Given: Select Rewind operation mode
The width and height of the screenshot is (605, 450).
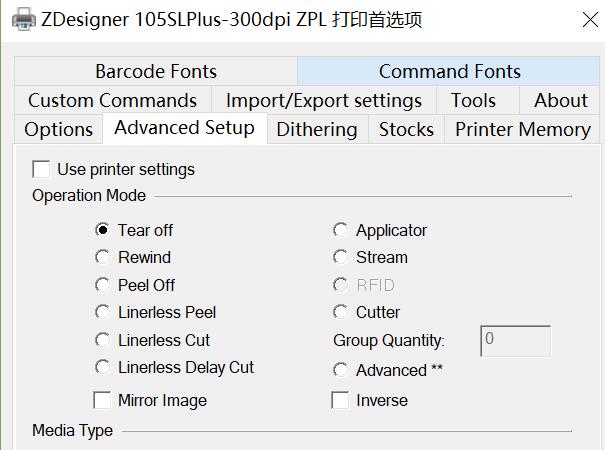Looking at the screenshot, I should (x=102, y=257).
